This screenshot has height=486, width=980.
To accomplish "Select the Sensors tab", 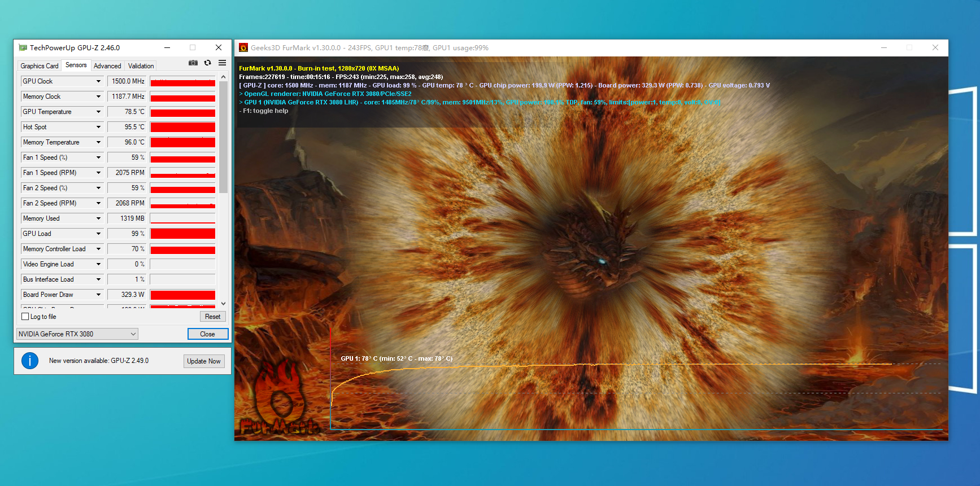I will tap(76, 65).
